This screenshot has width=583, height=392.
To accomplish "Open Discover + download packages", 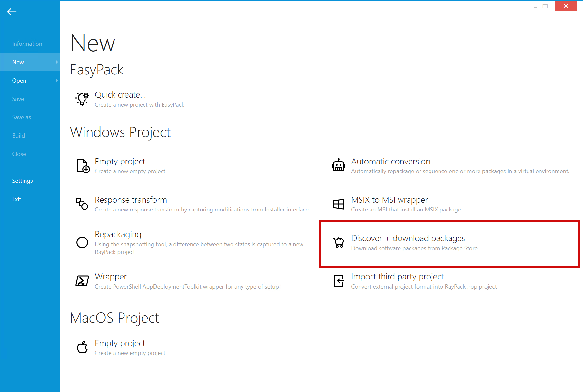I will tap(408, 238).
